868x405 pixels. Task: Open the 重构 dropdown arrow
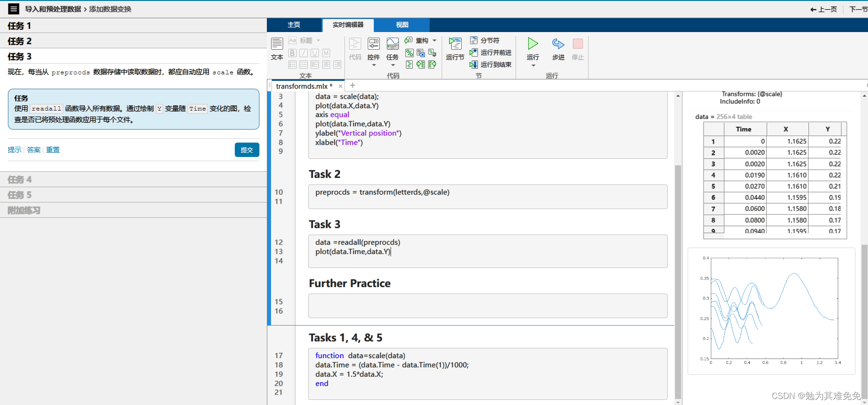[x=435, y=40]
